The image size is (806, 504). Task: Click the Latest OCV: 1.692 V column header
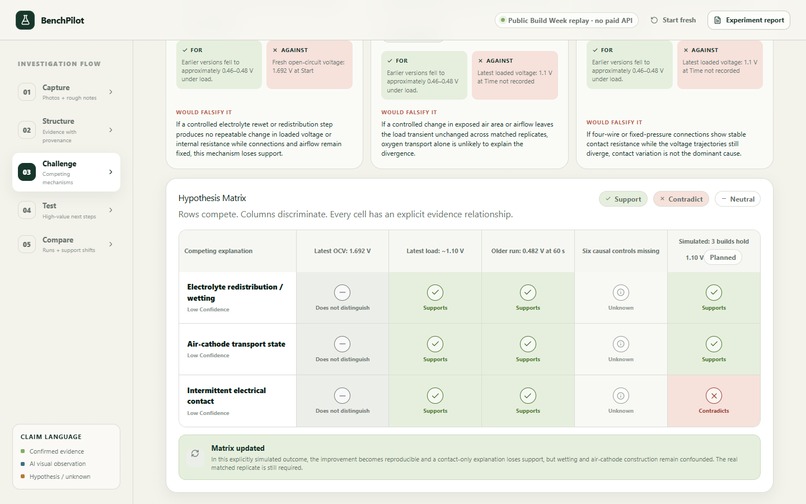click(x=342, y=251)
